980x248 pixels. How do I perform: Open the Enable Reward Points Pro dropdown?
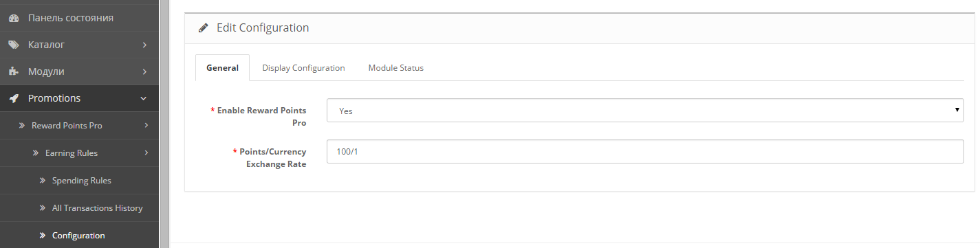pos(645,111)
